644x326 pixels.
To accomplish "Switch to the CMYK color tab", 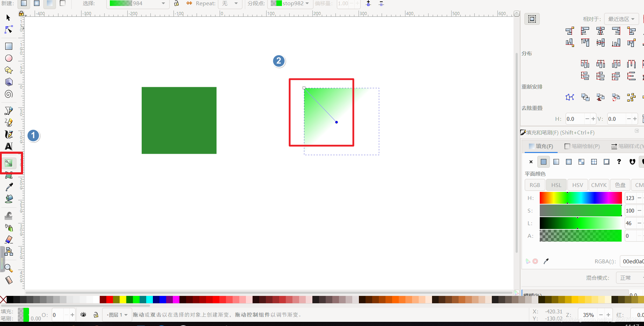I will pyautogui.click(x=599, y=185).
